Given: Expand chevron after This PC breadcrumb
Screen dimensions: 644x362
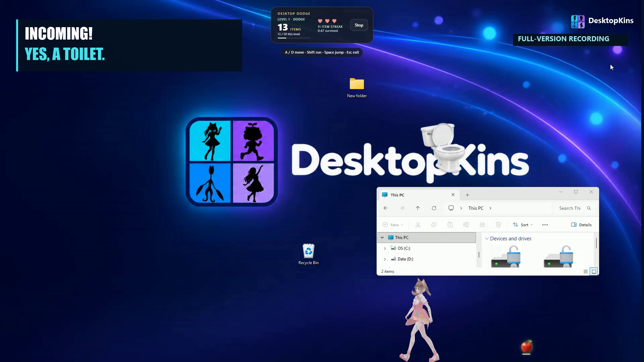Looking at the screenshot, I should (490, 208).
